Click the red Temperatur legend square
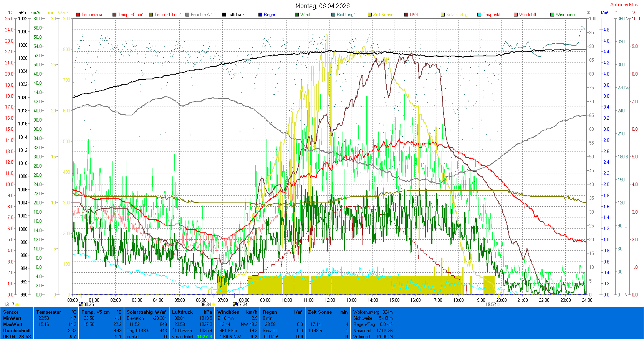644x339 pixels. [x=78, y=15]
